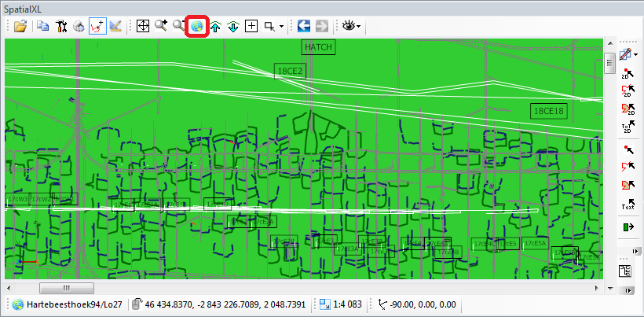This screenshot has height=317, width=644.
Task: Open the eye visibility dropdown
Action: pyautogui.click(x=352, y=26)
